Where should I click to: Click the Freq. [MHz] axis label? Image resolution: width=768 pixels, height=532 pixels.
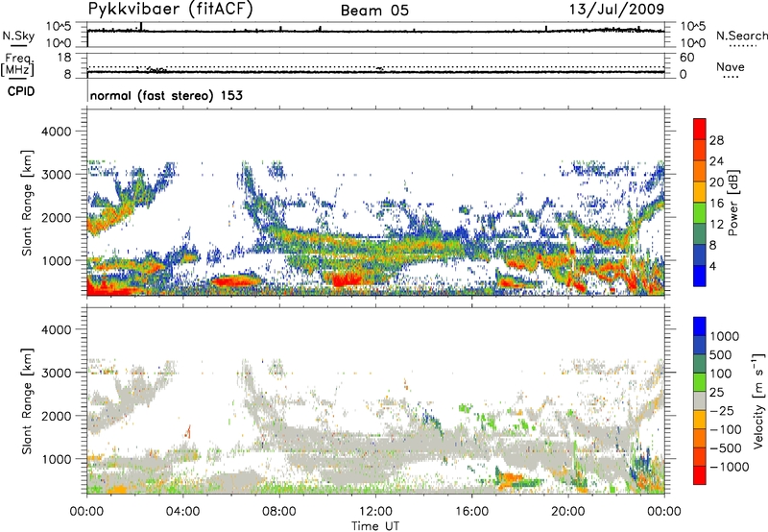(17, 64)
